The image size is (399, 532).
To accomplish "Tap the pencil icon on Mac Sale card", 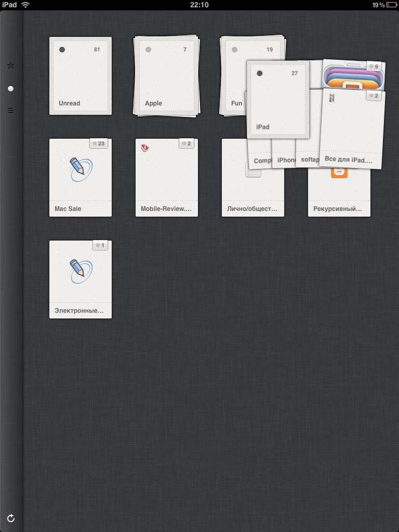I will (81, 169).
